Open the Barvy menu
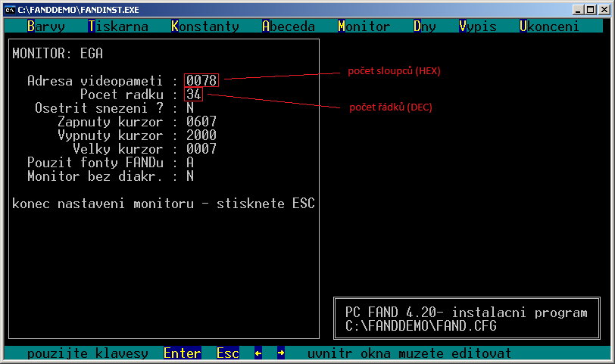Screen dimensions: 615x364 pos(46,26)
